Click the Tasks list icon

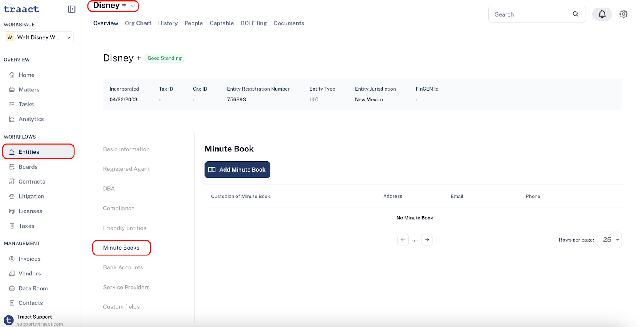12,104
